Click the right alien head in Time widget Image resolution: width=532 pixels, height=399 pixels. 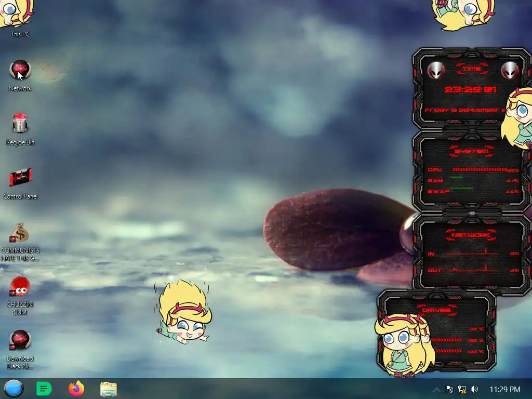[x=510, y=71]
